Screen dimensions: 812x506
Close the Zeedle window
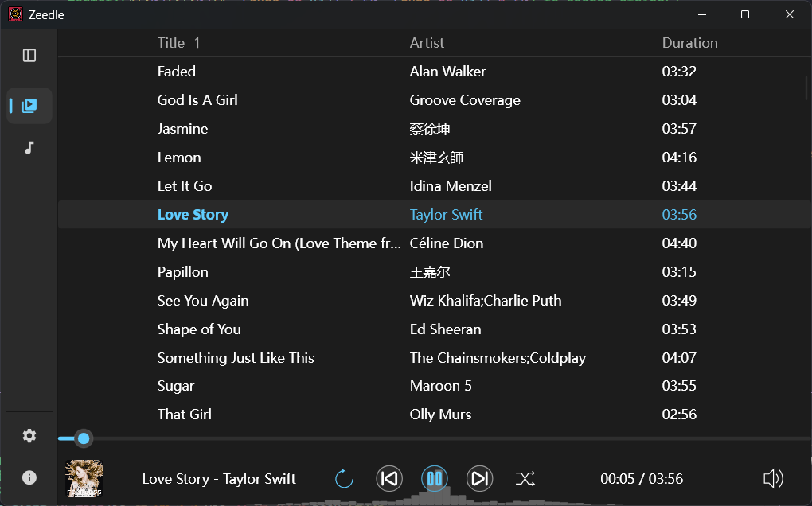(789, 14)
